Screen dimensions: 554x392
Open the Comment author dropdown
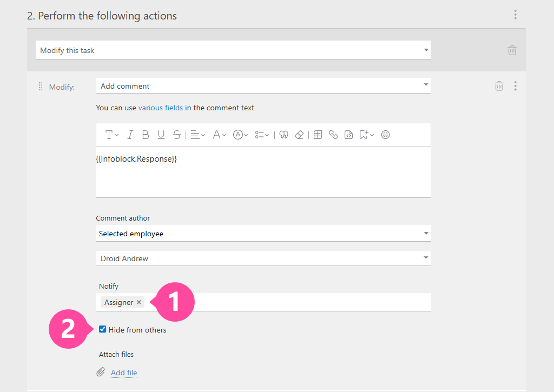(263, 234)
